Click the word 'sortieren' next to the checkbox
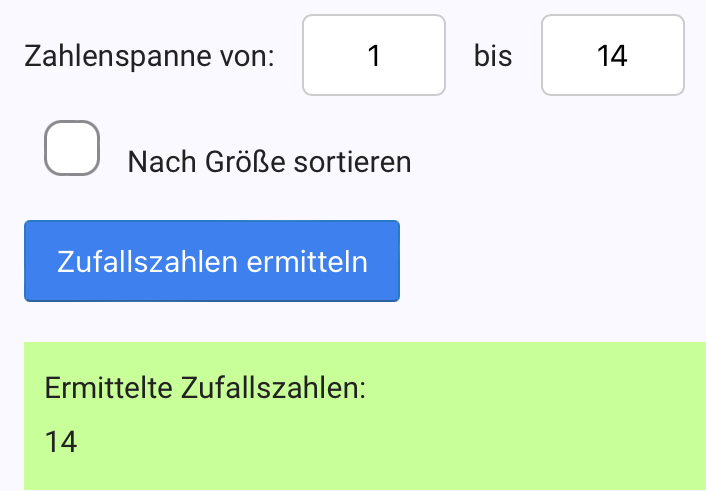This screenshot has width=706, height=491. pyautogui.click(x=352, y=162)
